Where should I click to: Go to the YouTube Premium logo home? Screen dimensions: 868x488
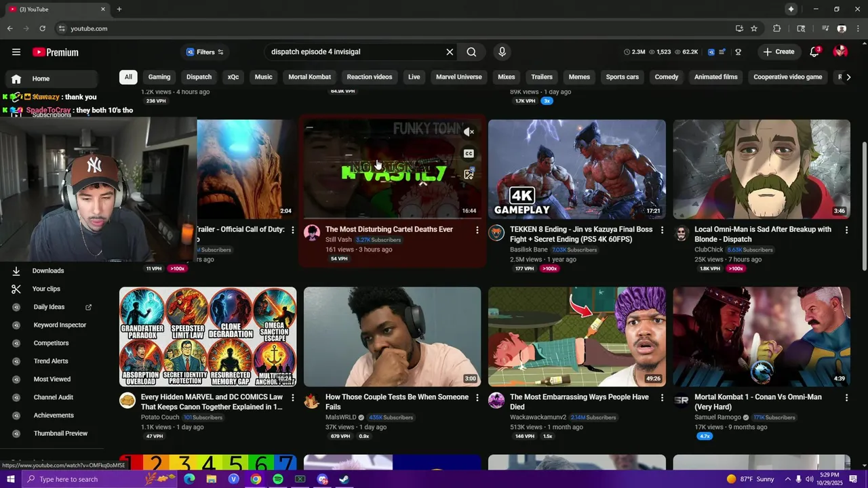tap(56, 52)
